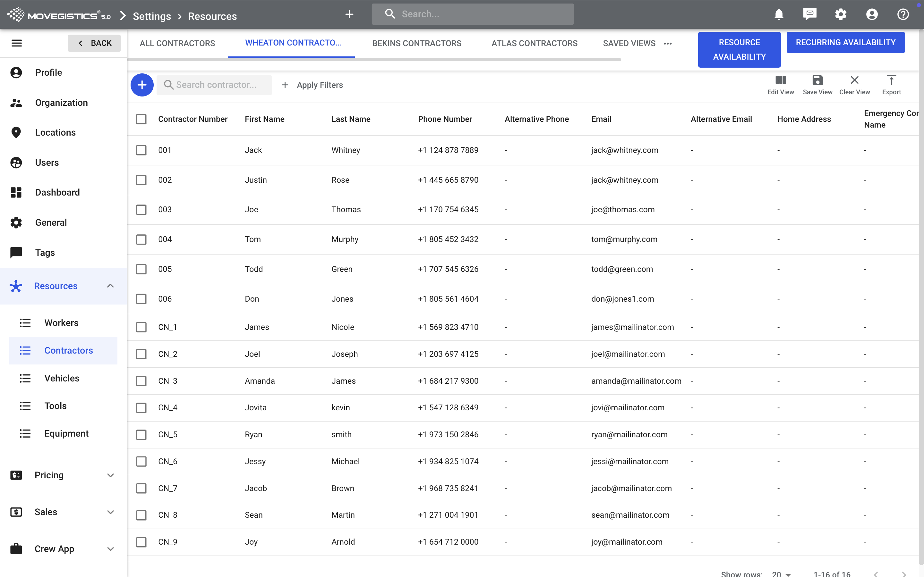Image resolution: width=924 pixels, height=577 pixels.
Task: Open the All Contractors tab
Action: pos(177,44)
